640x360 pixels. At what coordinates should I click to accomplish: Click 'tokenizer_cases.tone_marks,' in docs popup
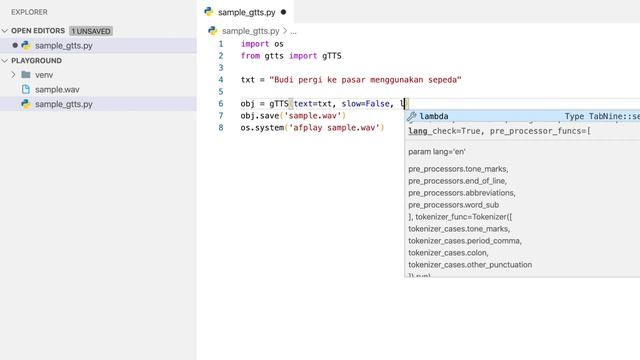point(459,229)
